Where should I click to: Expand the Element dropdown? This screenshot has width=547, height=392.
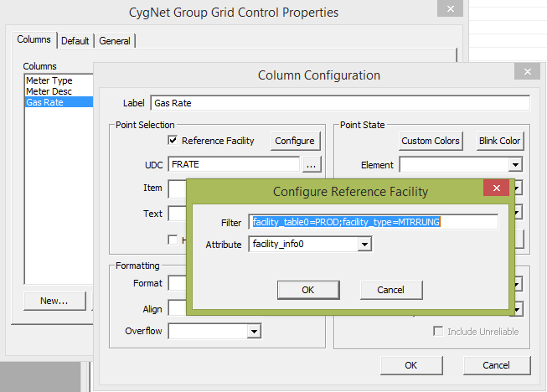(515, 165)
